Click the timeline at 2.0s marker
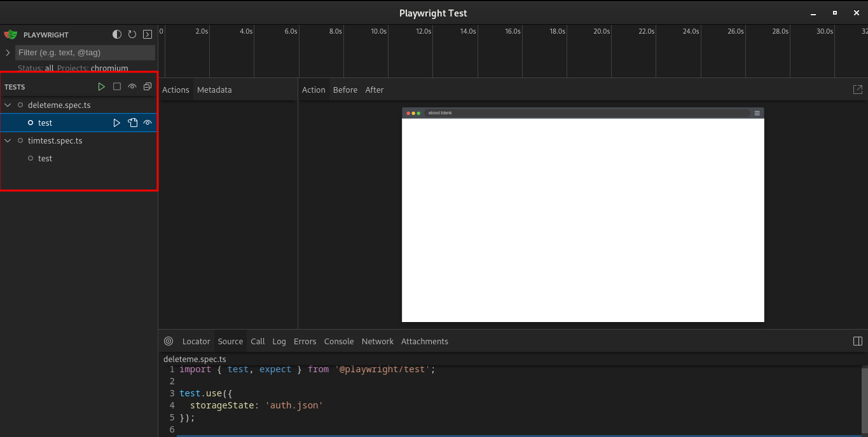 pyautogui.click(x=202, y=31)
